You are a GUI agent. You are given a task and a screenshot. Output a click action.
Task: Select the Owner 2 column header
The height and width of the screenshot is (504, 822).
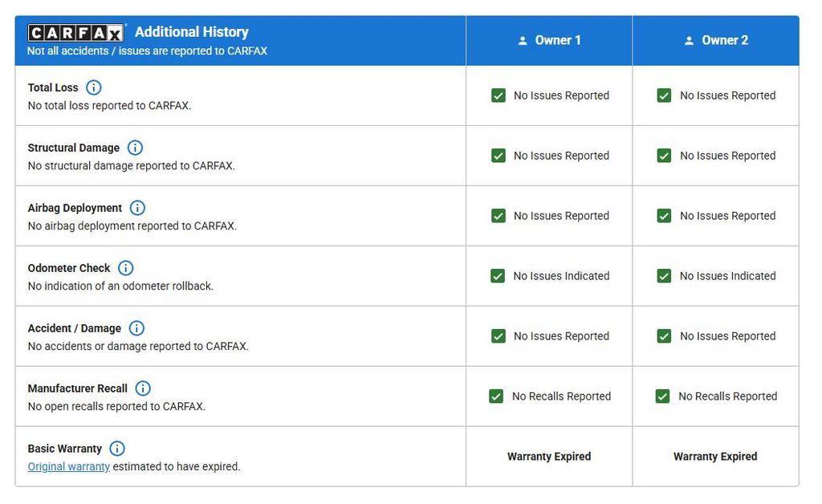pos(716,40)
